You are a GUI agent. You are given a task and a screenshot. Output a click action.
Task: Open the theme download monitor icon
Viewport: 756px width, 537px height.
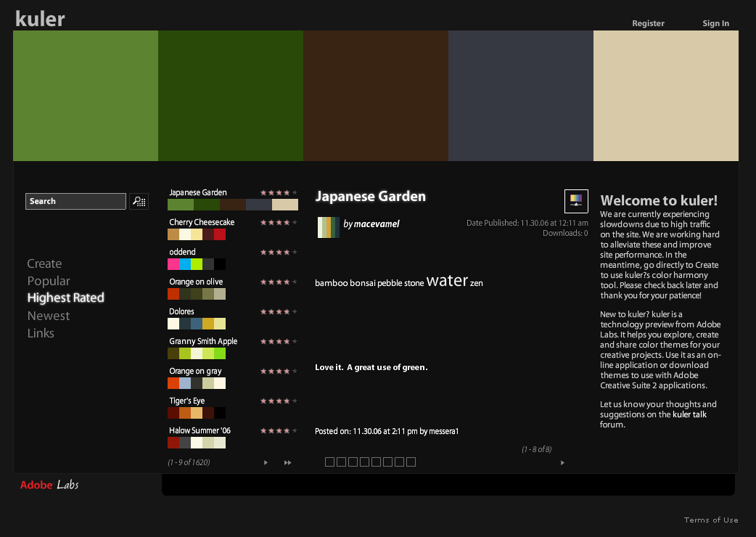pos(576,201)
